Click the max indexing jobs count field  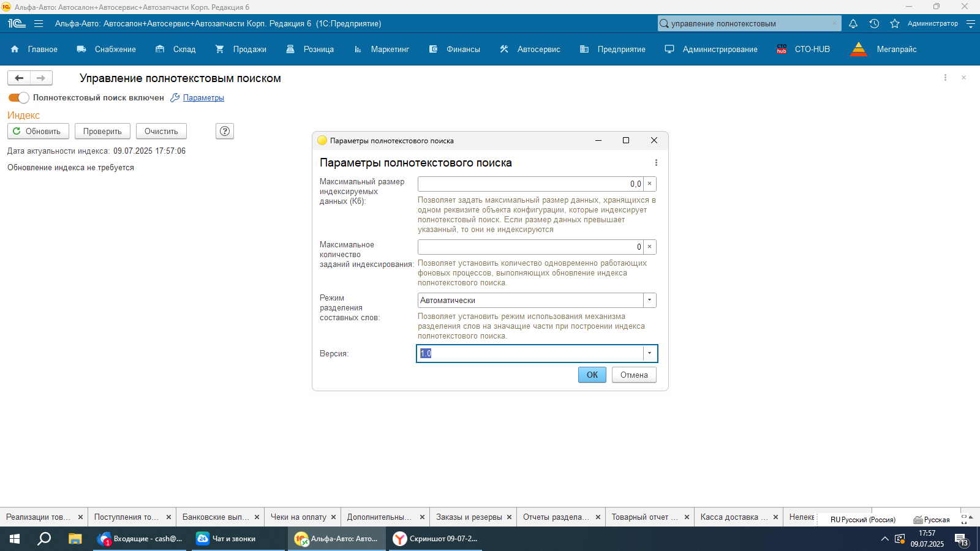[x=530, y=247]
